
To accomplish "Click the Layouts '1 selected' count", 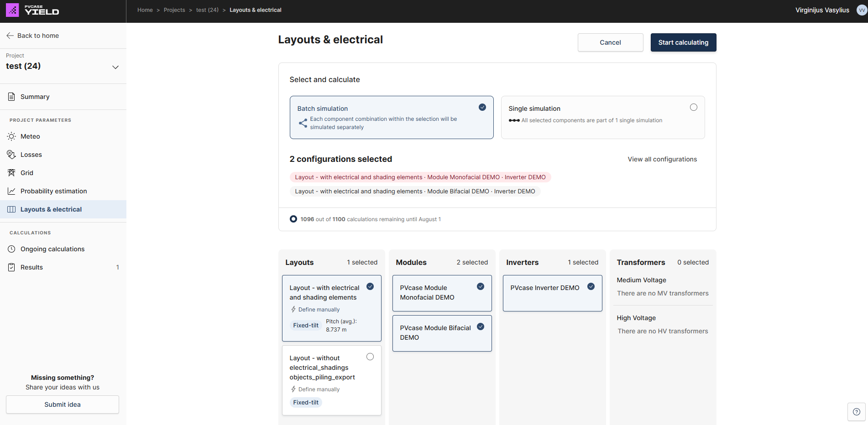I will click(x=362, y=262).
